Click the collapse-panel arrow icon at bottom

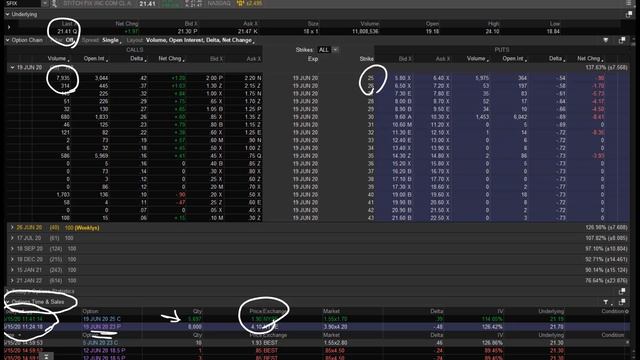(47, 357)
